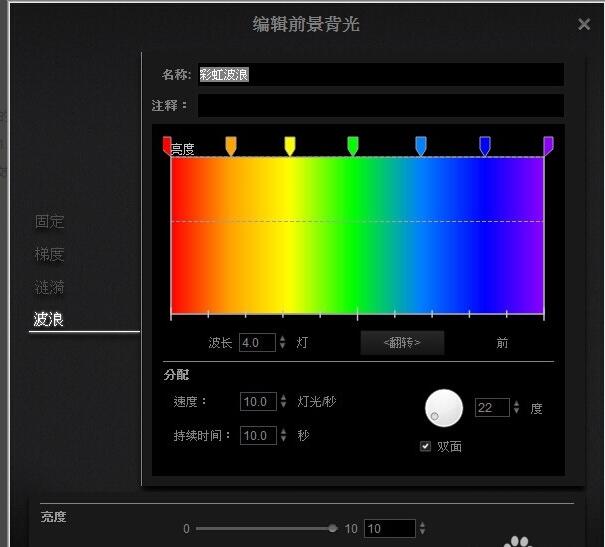605x547 pixels.
Task: Select the dark blue gradient color marker
Action: pos(485,146)
